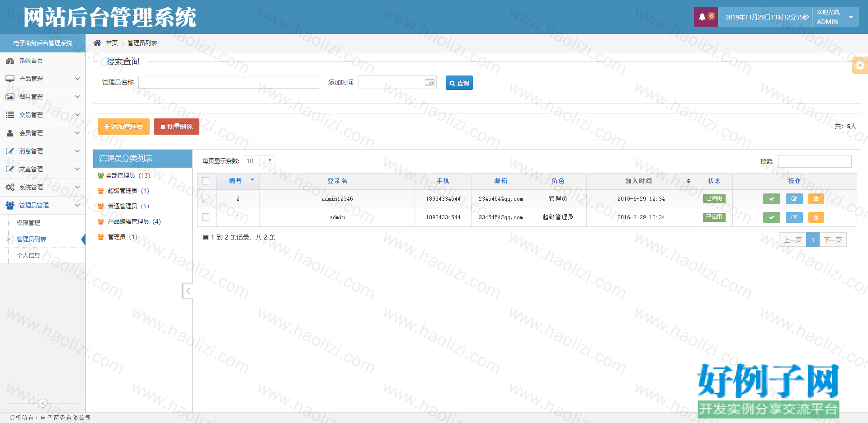The height and width of the screenshot is (423, 868).
Task: Click the blue edit button for admin12345
Action: pos(794,199)
